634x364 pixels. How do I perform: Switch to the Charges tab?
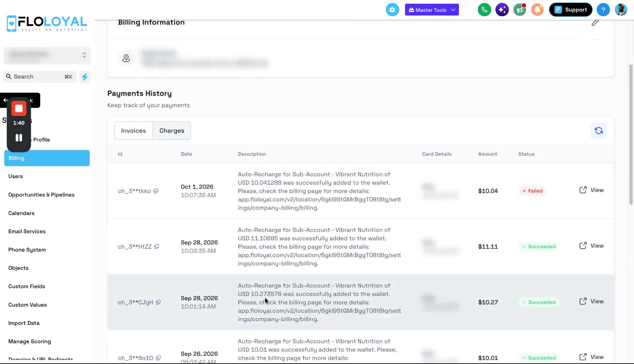pyautogui.click(x=172, y=131)
